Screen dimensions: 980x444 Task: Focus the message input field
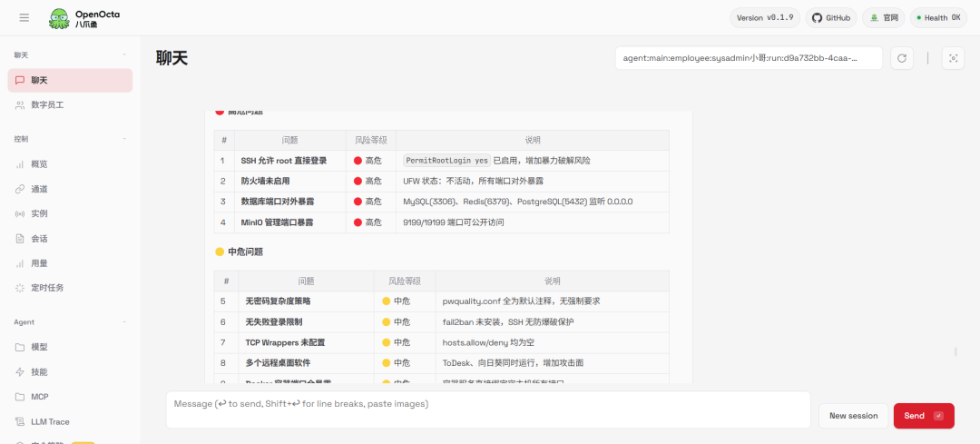488,409
